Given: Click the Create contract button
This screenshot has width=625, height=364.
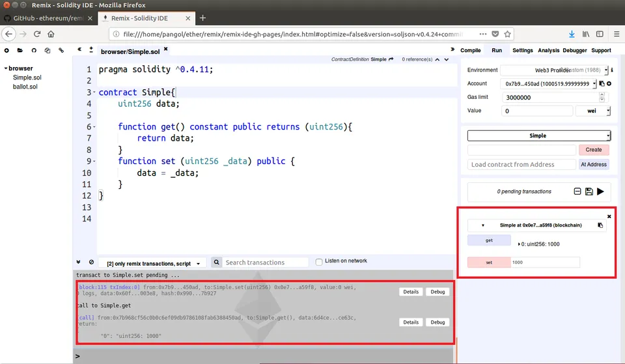Looking at the screenshot, I should click(x=594, y=150).
